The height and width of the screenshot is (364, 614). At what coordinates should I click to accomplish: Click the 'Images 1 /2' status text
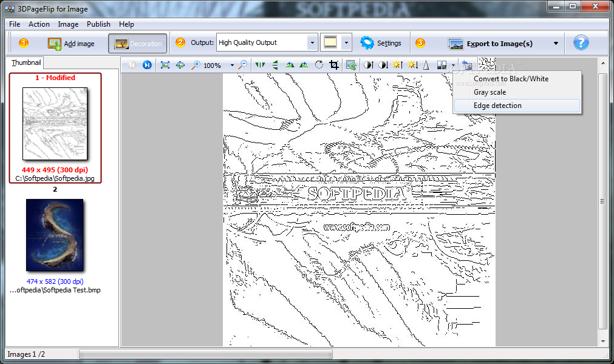click(26, 354)
